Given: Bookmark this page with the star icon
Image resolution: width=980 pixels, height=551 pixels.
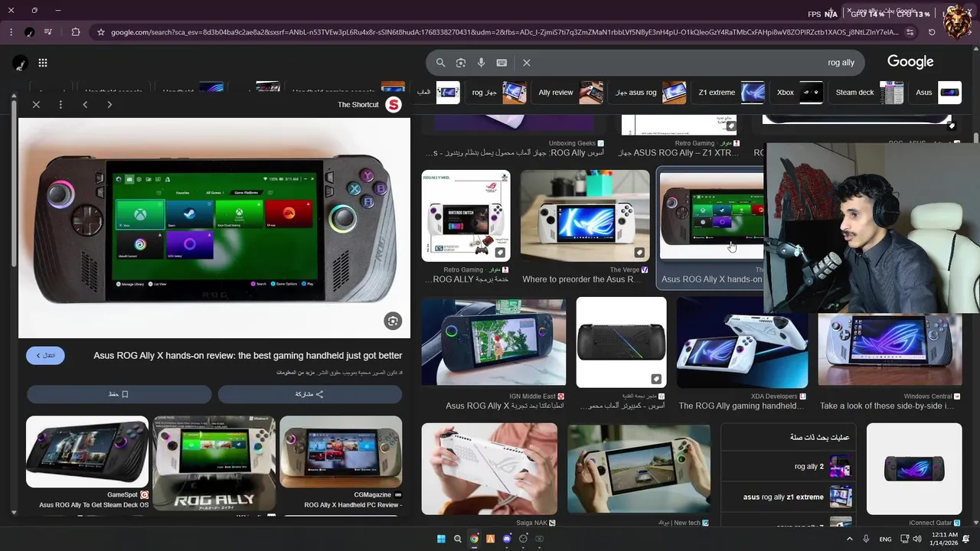Looking at the screenshot, I should (100, 32).
